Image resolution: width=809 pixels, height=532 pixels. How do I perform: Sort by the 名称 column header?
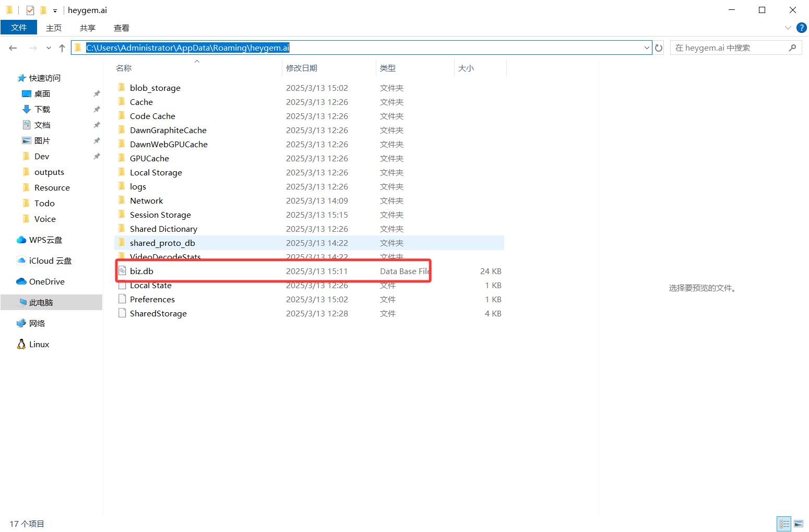click(x=124, y=68)
